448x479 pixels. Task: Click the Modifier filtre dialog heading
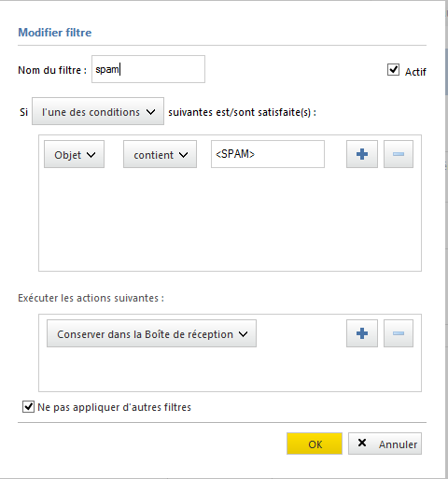pos(55,33)
